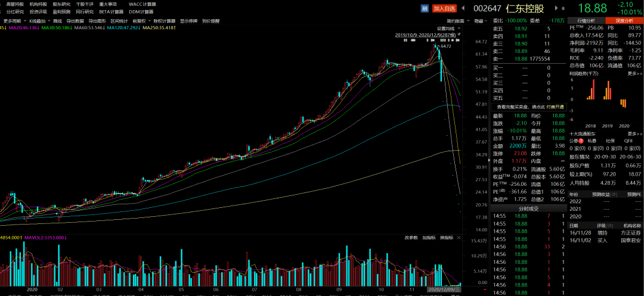Click the blue 融 margin-trading badge
Viewport: 644px width, 296px height.
click(425, 8)
